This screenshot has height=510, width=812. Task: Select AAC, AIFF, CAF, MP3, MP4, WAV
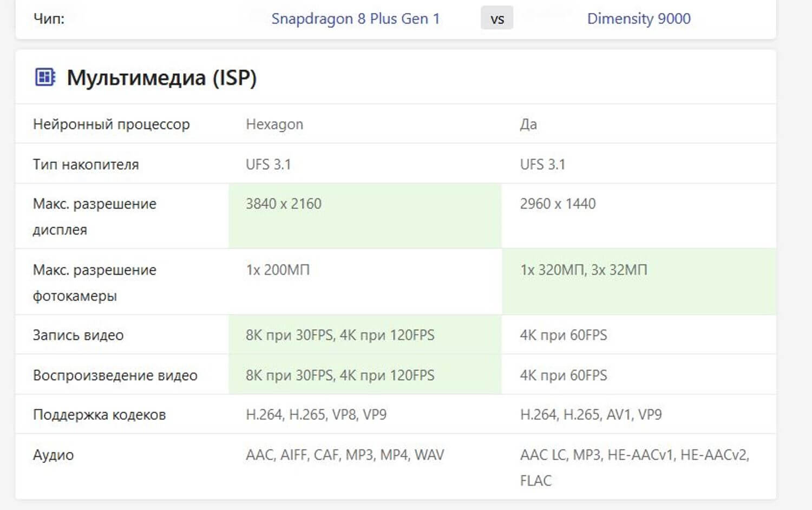tap(345, 454)
